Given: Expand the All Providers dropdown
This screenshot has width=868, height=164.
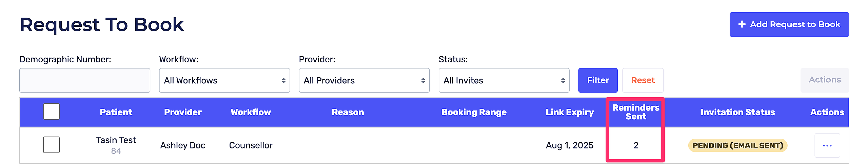Looking at the screenshot, I should tap(364, 80).
